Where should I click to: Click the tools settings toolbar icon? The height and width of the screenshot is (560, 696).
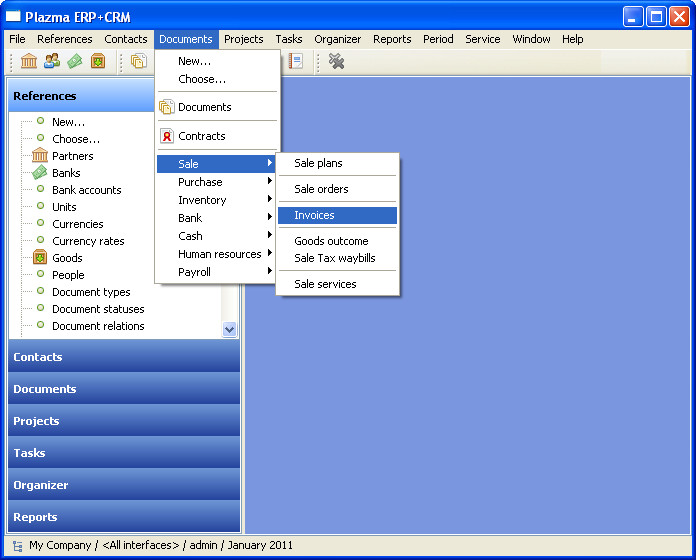[336, 62]
